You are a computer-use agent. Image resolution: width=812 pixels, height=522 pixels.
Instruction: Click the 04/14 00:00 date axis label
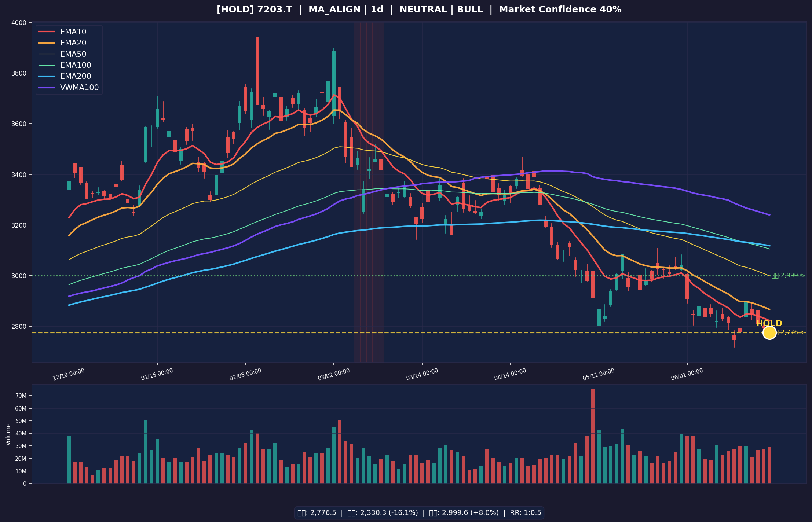coord(510,375)
